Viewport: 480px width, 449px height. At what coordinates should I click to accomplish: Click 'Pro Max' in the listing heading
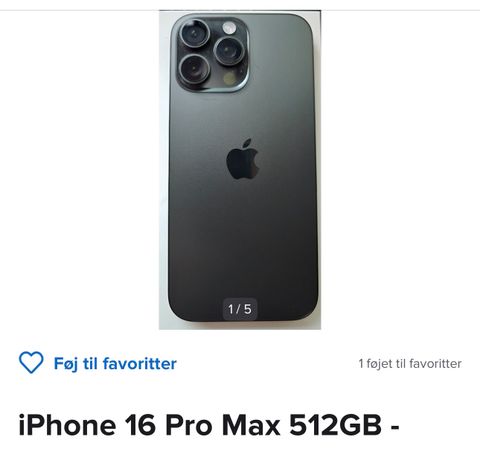(223, 425)
